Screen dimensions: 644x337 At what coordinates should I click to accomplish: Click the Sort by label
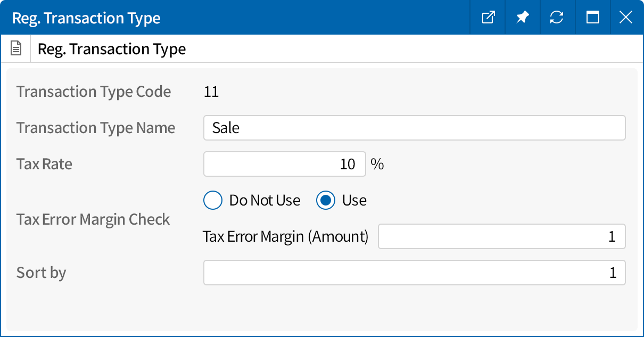41,273
